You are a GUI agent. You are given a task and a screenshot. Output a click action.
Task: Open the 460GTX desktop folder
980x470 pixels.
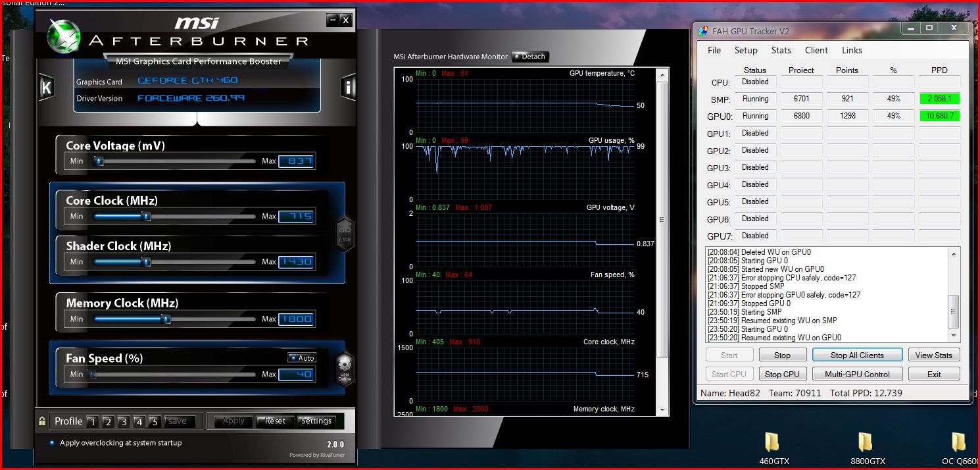point(772,448)
